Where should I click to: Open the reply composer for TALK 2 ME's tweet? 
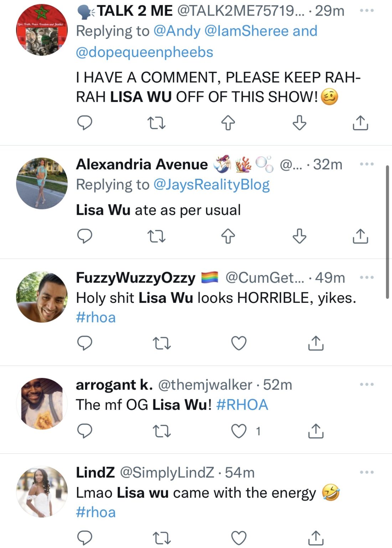(x=85, y=124)
